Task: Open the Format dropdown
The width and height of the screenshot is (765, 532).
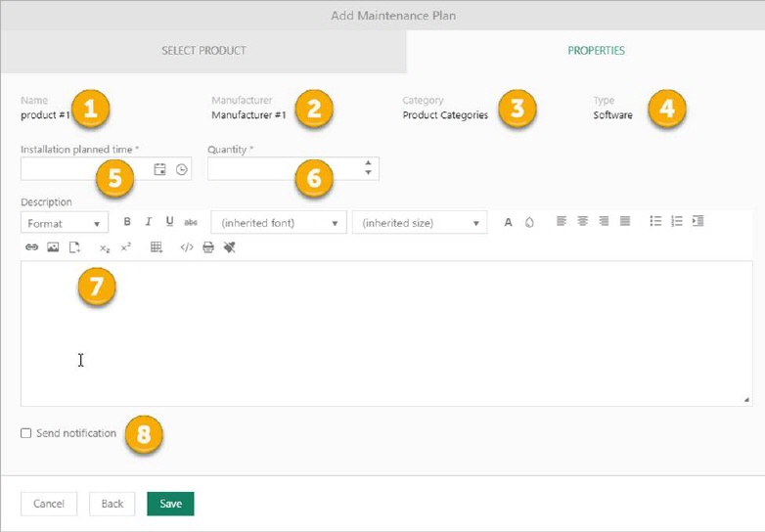Action: tap(65, 224)
